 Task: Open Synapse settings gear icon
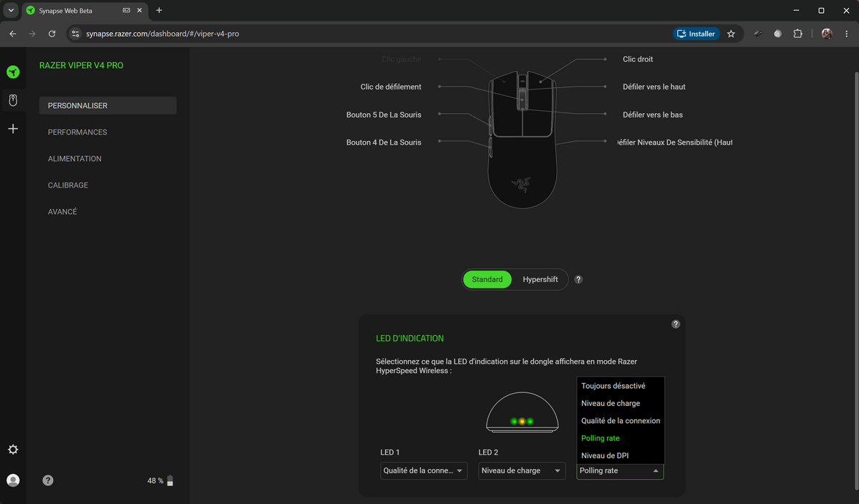pyautogui.click(x=13, y=450)
